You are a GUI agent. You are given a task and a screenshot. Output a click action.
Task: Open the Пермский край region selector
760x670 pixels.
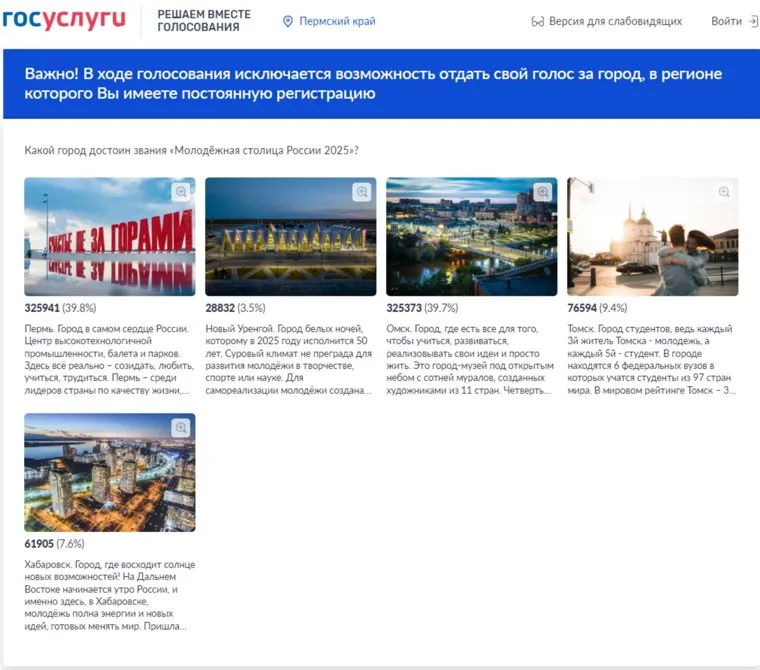[x=337, y=21]
